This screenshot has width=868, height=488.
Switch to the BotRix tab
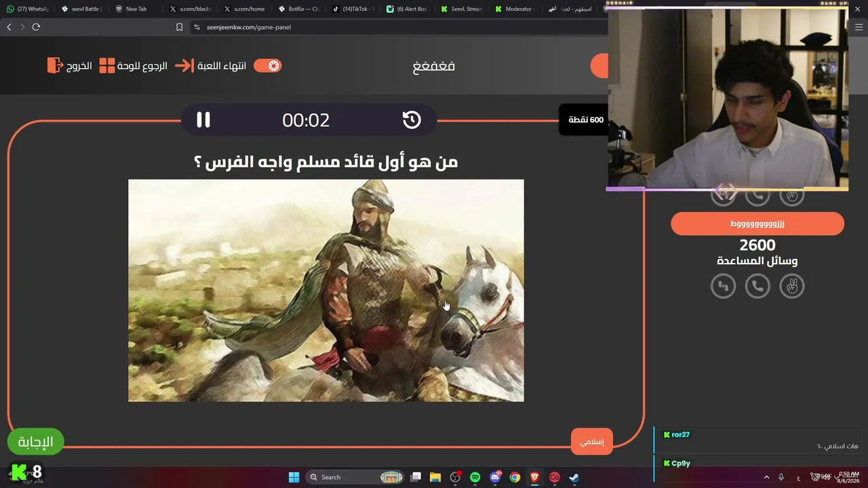click(299, 9)
